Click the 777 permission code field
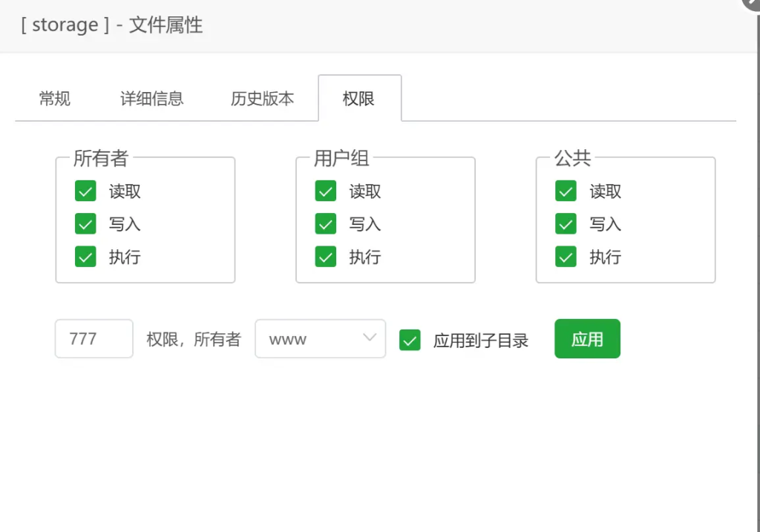Image resolution: width=760 pixels, height=532 pixels. (x=94, y=339)
